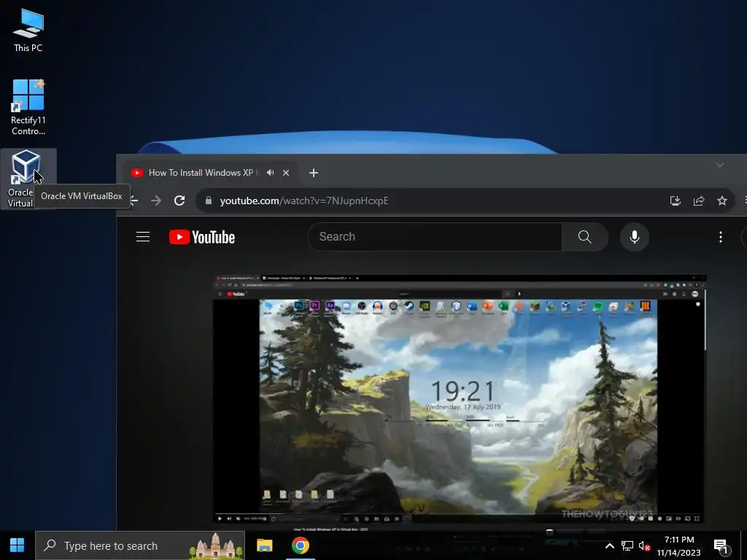The height and width of the screenshot is (560, 747).
Task: Open the notification center icon
Action: point(721,546)
